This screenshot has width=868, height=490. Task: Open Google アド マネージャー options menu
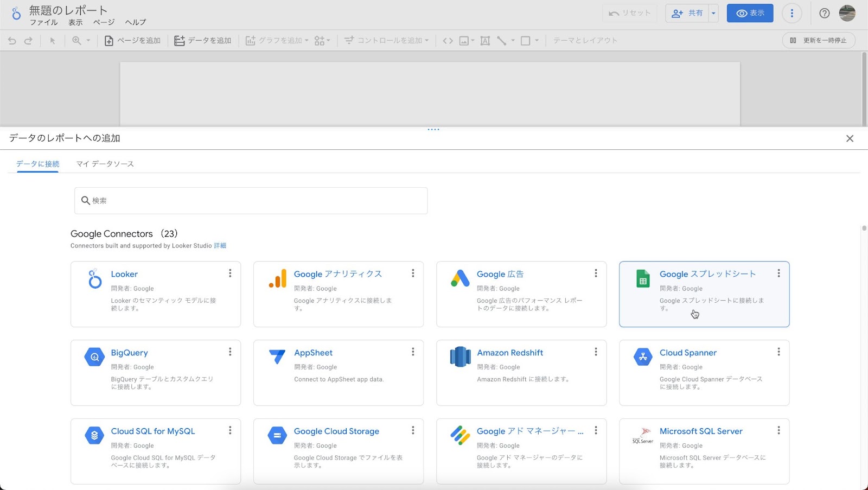[x=596, y=430]
